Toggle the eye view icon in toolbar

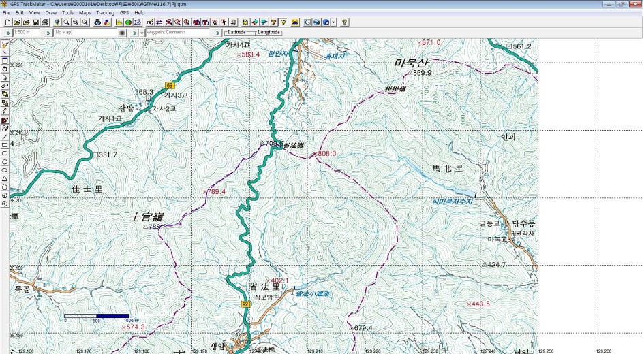(x=97, y=22)
